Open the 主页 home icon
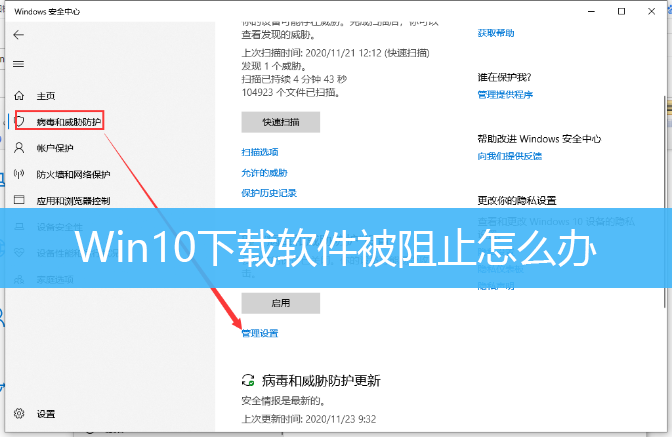Screen dimensions: 672x437 click(x=18, y=96)
